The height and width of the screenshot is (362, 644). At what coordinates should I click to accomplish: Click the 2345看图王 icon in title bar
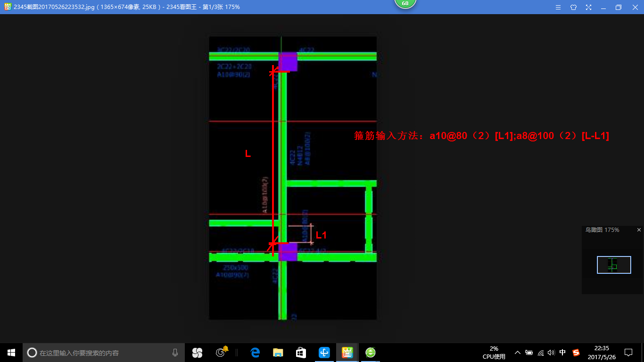click(x=8, y=7)
